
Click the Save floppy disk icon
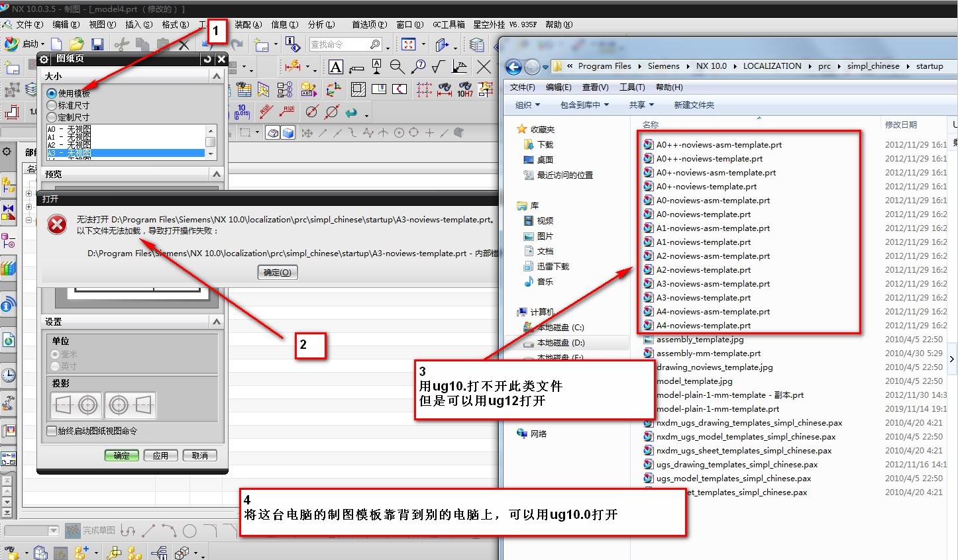[97, 44]
